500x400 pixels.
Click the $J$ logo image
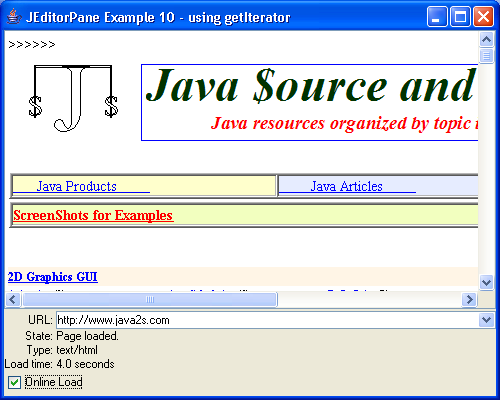(73, 98)
